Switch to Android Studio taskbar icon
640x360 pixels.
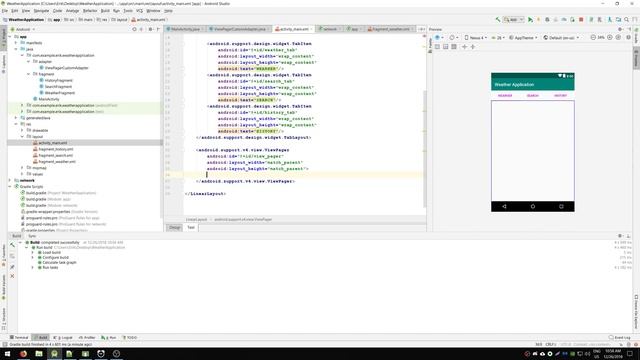54,353
